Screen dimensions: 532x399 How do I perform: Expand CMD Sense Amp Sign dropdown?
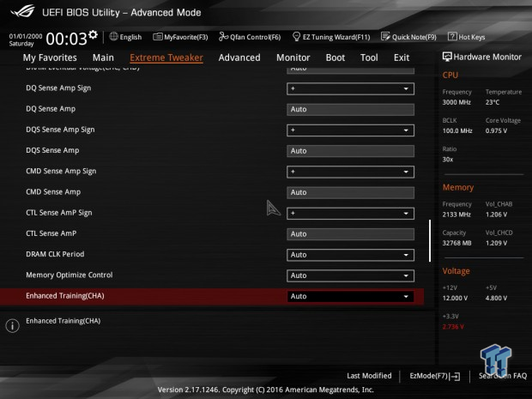pyautogui.click(x=350, y=172)
